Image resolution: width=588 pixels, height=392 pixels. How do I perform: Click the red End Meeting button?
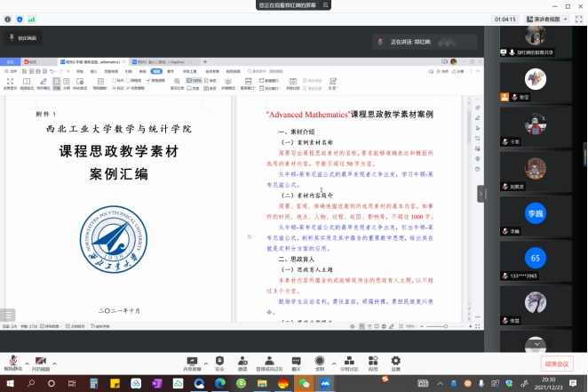click(x=558, y=364)
